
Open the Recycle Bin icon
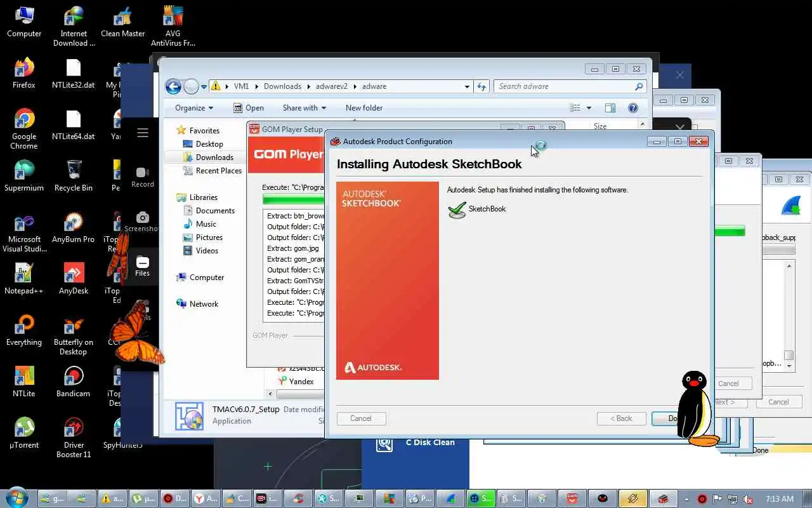pos(74,177)
